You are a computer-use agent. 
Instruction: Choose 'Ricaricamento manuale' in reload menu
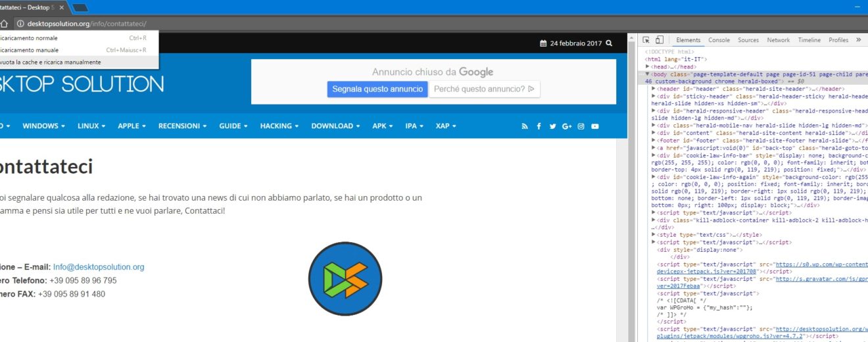pyautogui.click(x=79, y=50)
